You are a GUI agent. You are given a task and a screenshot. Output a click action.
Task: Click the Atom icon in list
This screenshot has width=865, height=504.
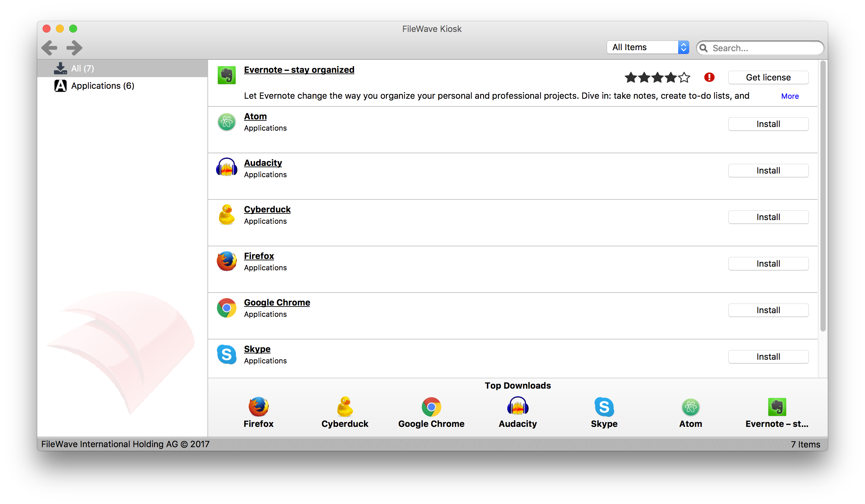click(226, 122)
